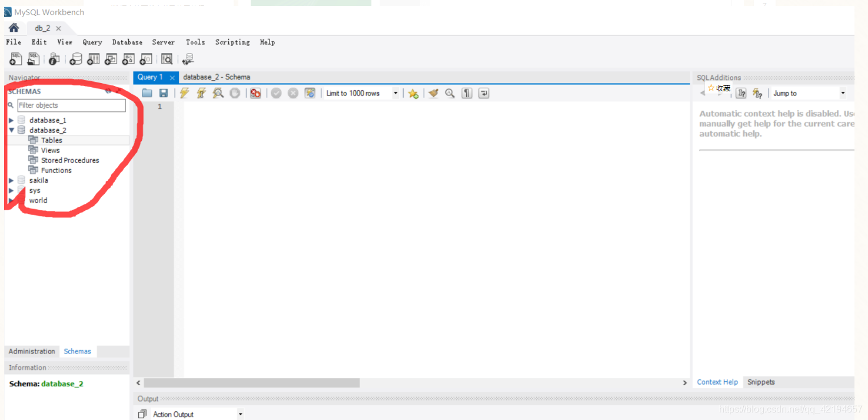The image size is (868, 420).
Task: Expand the sakila schema
Action: (x=11, y=180)
